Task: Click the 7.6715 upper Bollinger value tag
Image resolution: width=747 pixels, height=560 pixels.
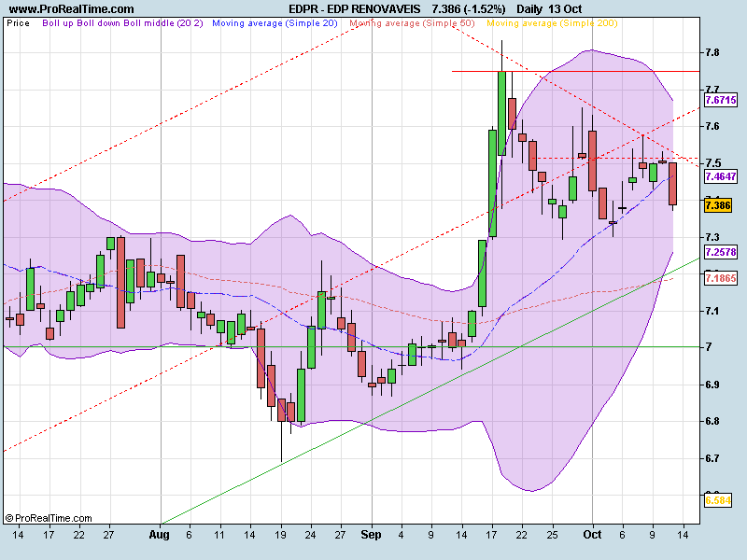Action: click(x=721, y=100)
